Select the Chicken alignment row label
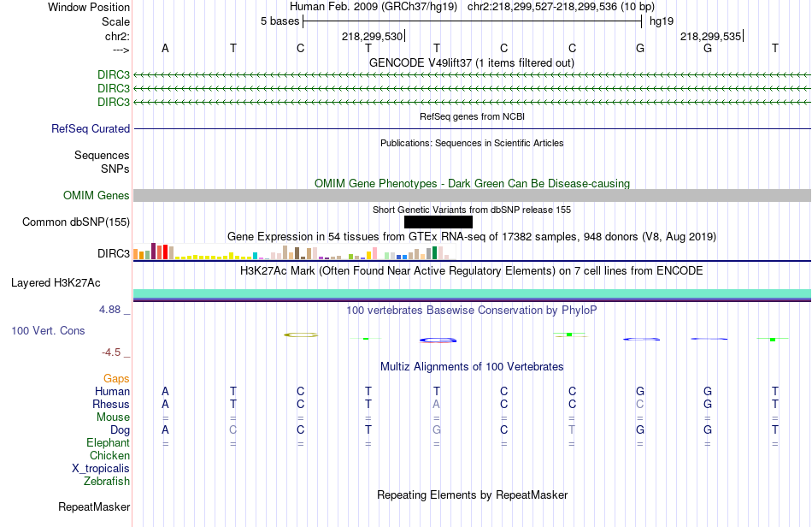 pos(109,455)
